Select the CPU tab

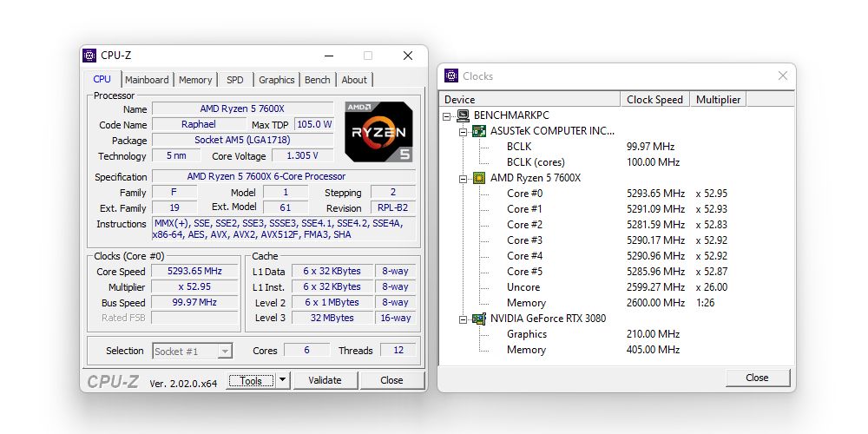[102, 79]
